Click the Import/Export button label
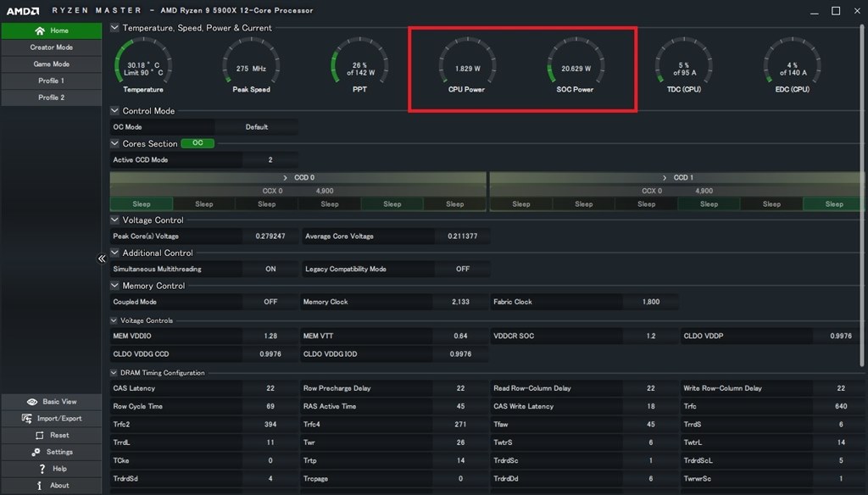Screen dimensions: 868x495 [x=59, y=419]
